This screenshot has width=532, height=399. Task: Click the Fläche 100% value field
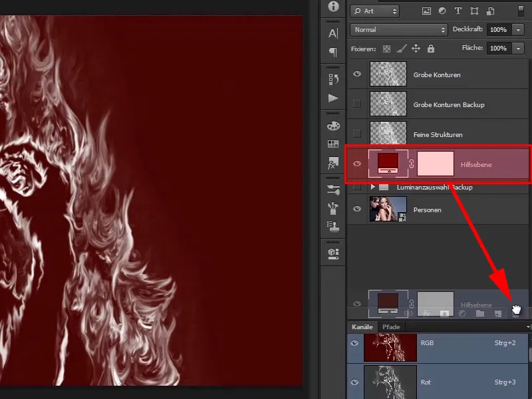pos(499,49)
